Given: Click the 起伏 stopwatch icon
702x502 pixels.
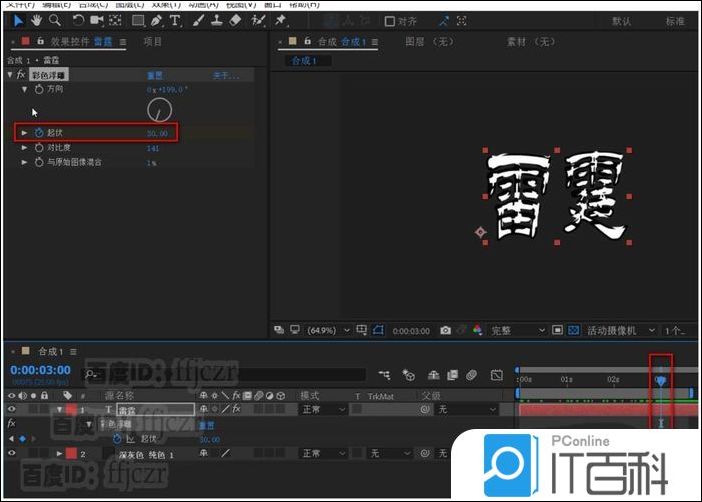Looking at the screenshot, I should click(x=39, y=132).
